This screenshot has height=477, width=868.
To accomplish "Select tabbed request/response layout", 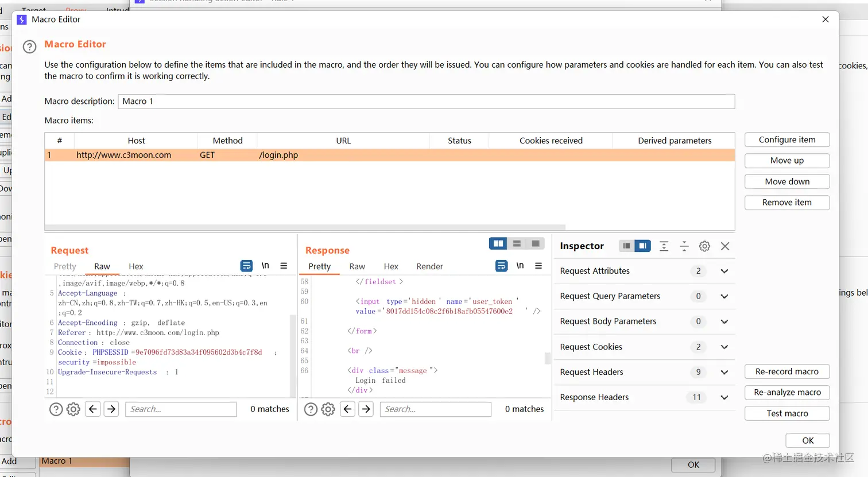I will 536,244.
